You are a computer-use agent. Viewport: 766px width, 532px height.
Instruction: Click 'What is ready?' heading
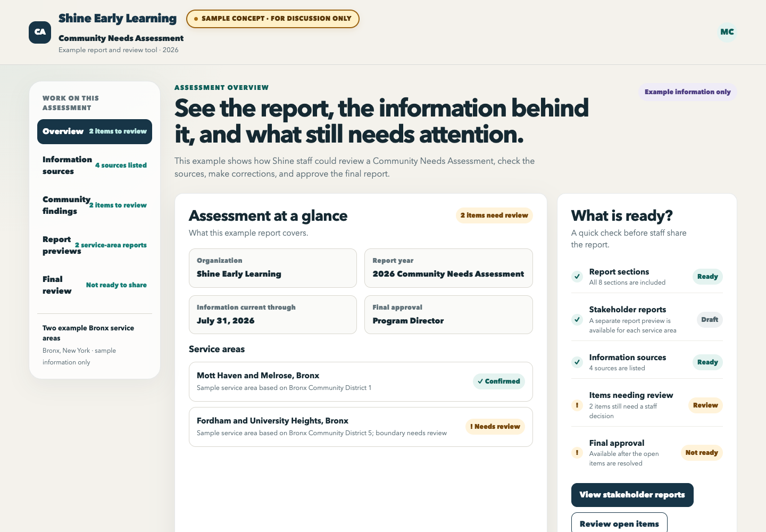622,216
